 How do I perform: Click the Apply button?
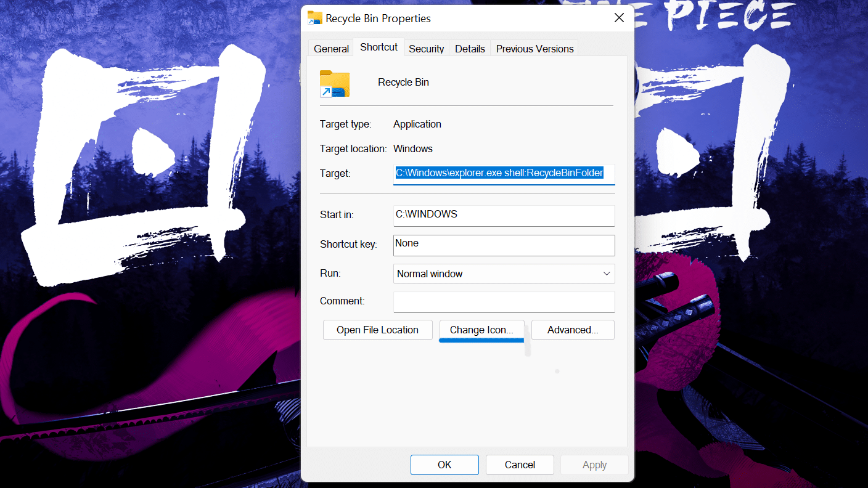coord(594,465)
